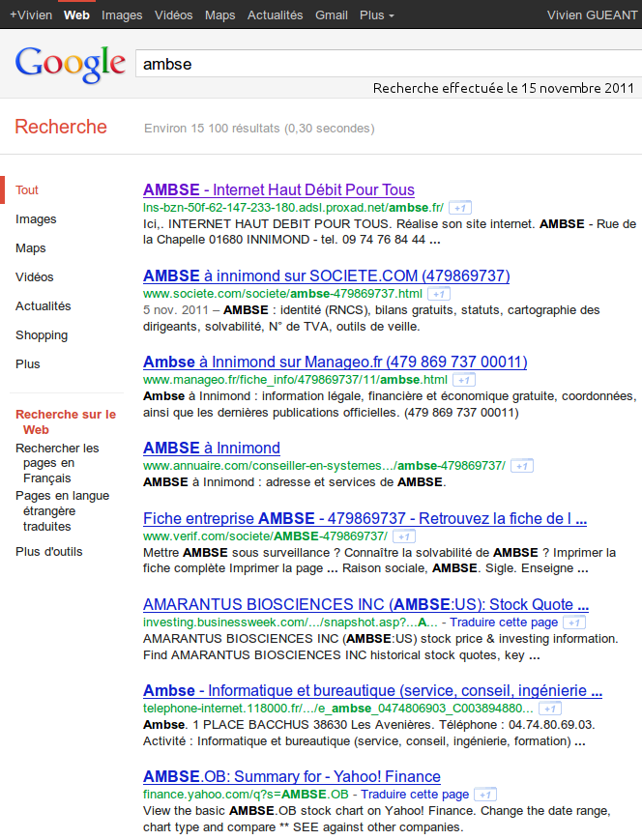Select Maps filter in left sidebar
This screenshot has height=840, width=642.
31,248
